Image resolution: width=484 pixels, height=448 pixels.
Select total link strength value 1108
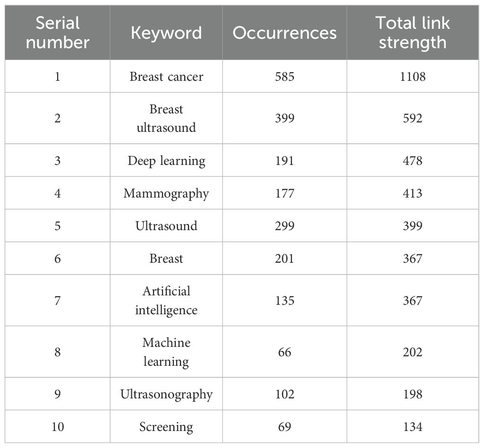(x=412, y=77)
